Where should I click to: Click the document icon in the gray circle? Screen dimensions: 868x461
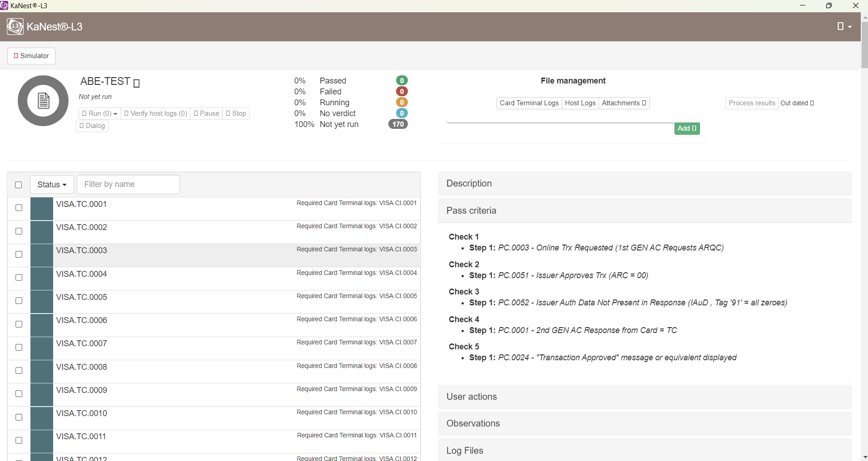(x=43, y=101)
